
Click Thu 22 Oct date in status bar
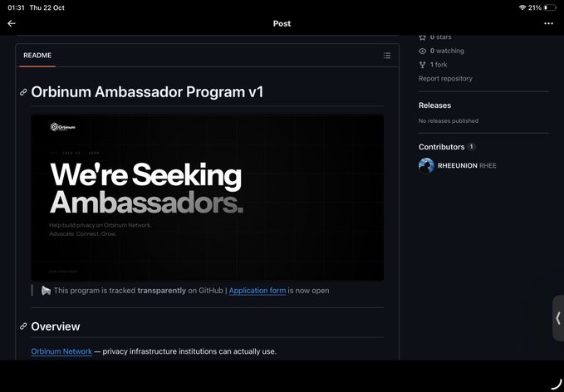[x=47, y=7]
